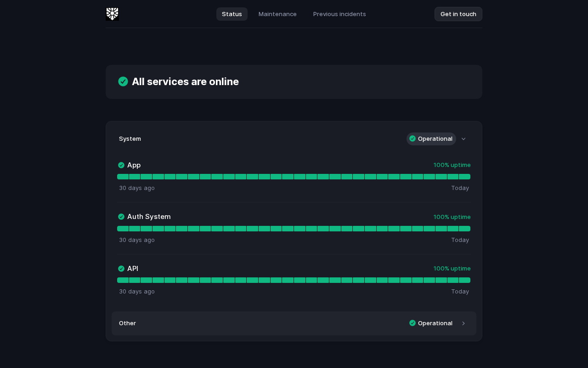Click the last day segment of API uptime bar

click(x=465, y=280)
